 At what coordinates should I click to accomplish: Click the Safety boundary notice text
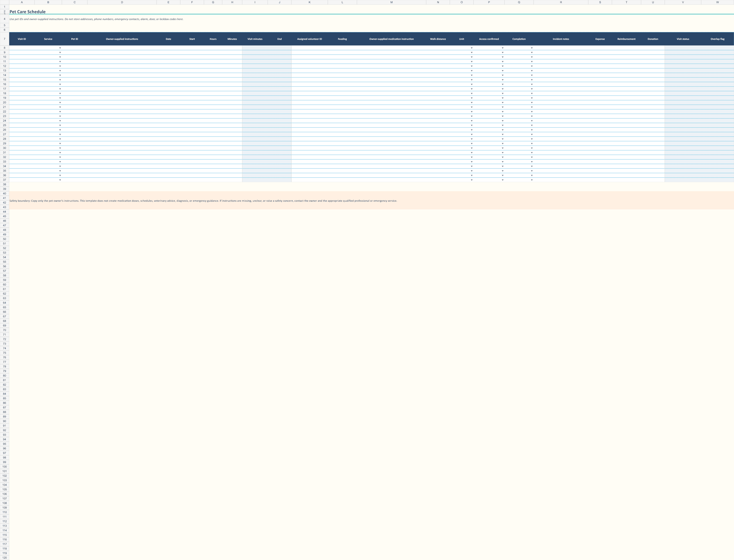point(203,201)
